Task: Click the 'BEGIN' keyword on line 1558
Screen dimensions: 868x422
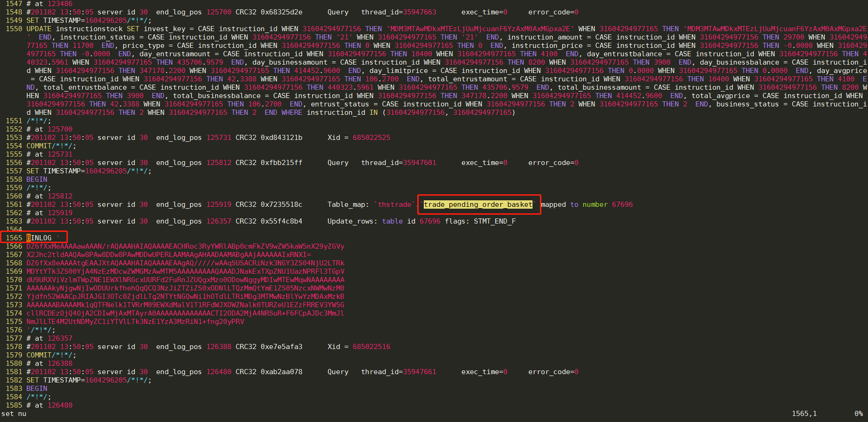Action: [37, 179]
